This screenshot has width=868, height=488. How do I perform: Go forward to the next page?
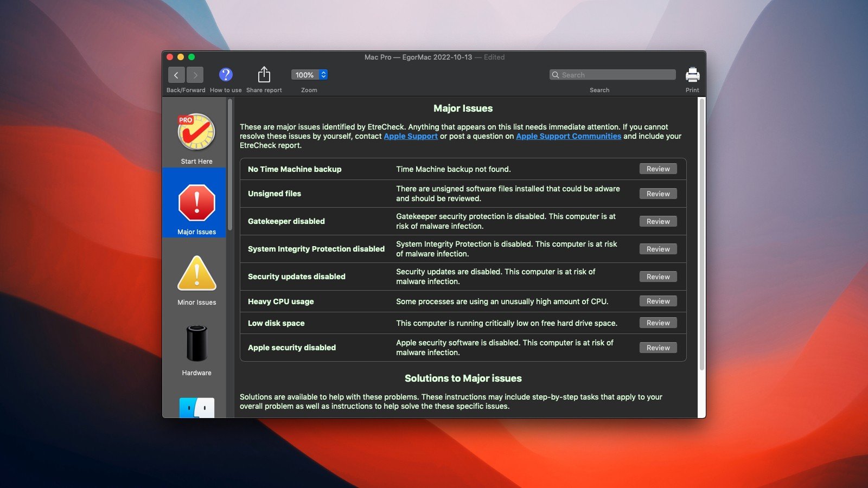click(195, 75)
